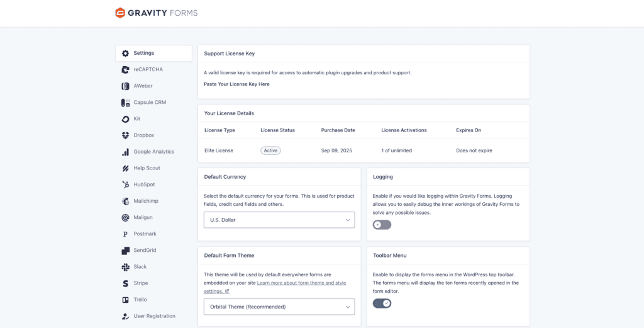
Task: Open the Kit settings label
Action: pos(136,119)
